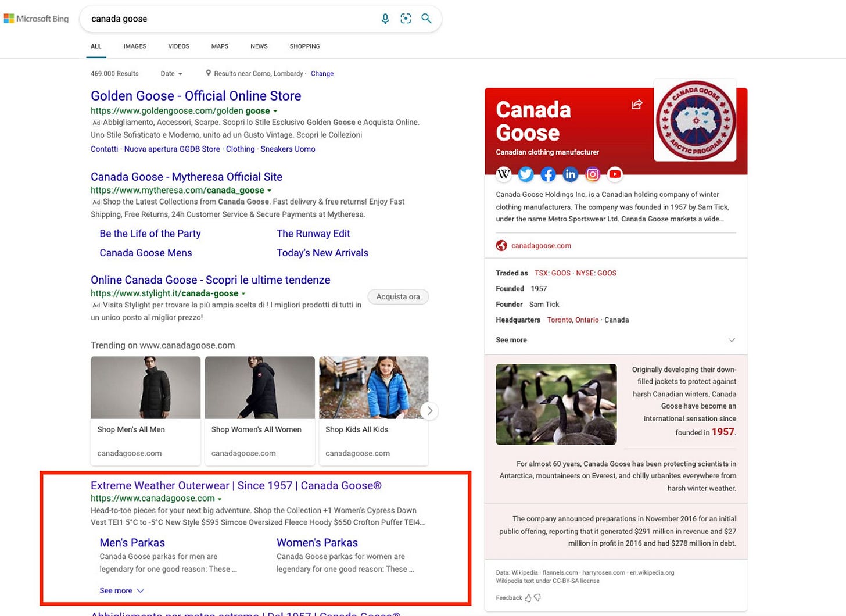Open harryrosen.com data source link
The height and width of the screenshot is (616, 846).
(604, 572)
